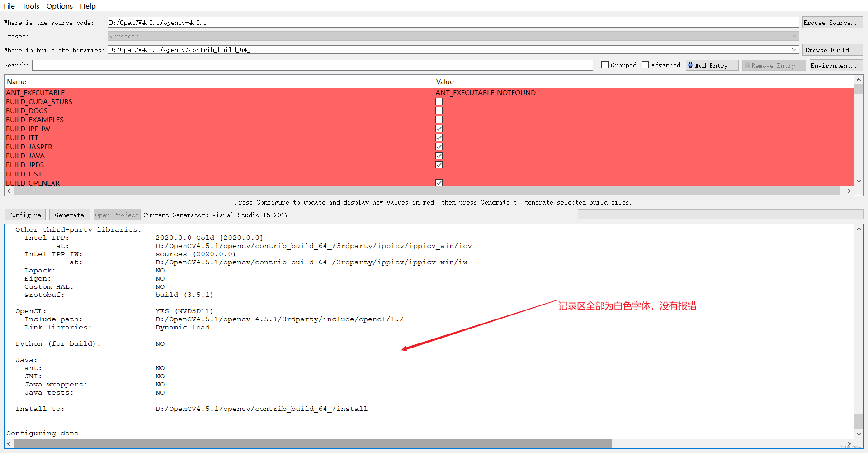Click the cache list scroll left arrow
This screenshot has height=453, width=868.
pos(9,191)
